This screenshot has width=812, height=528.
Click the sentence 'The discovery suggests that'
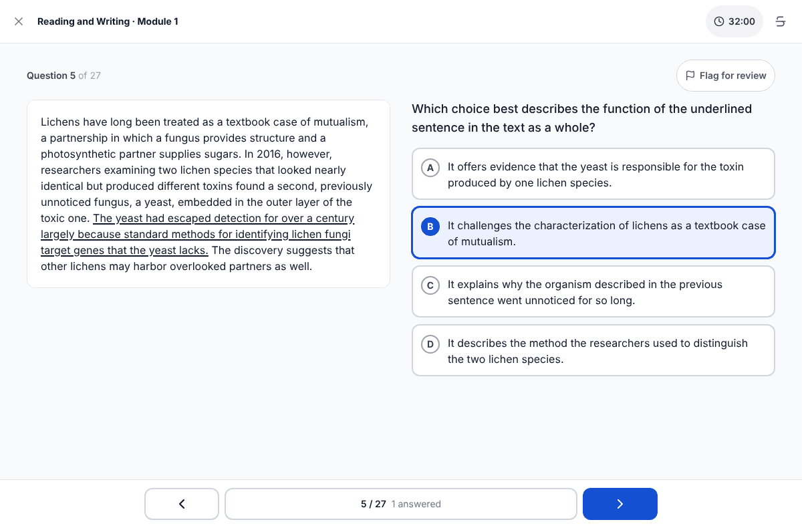pos(283,251)
